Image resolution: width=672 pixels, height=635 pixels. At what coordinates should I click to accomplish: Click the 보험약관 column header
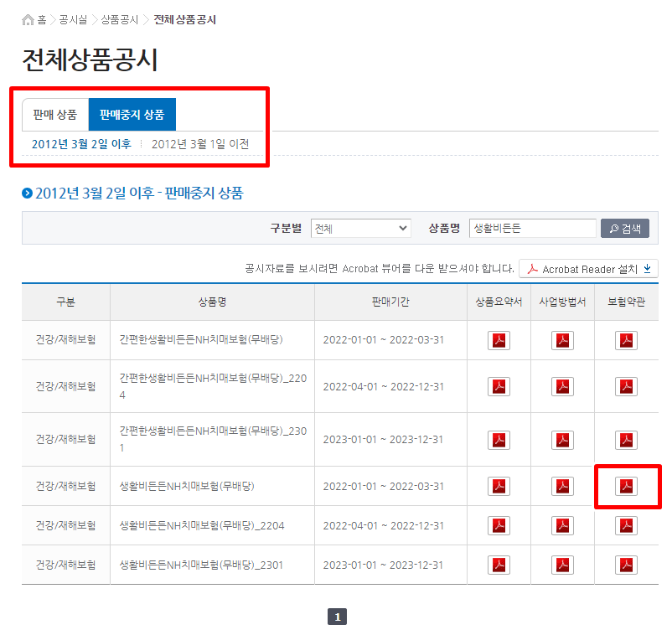[x=626, y=302]
